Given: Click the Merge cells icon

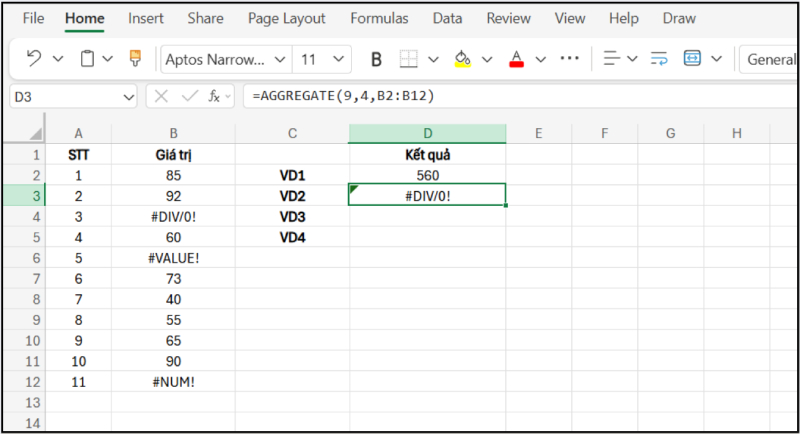Looking at the screenshot, I should 692,59.
